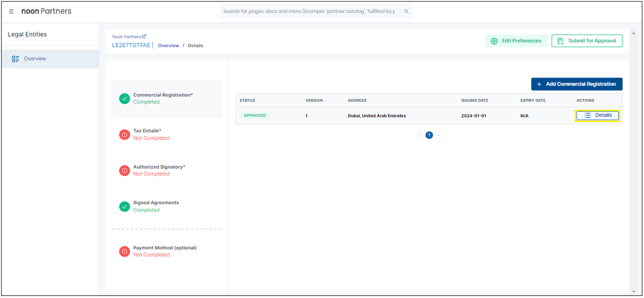Click the list icon in the Details button
Screen dimensions: 644x298
[588, 115]
